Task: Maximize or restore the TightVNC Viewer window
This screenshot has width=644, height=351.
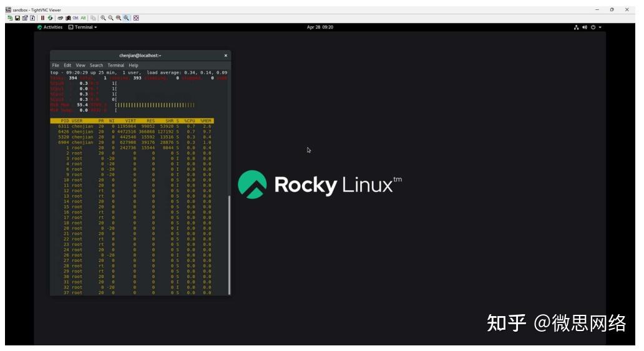Action: [x=612, y=9]
